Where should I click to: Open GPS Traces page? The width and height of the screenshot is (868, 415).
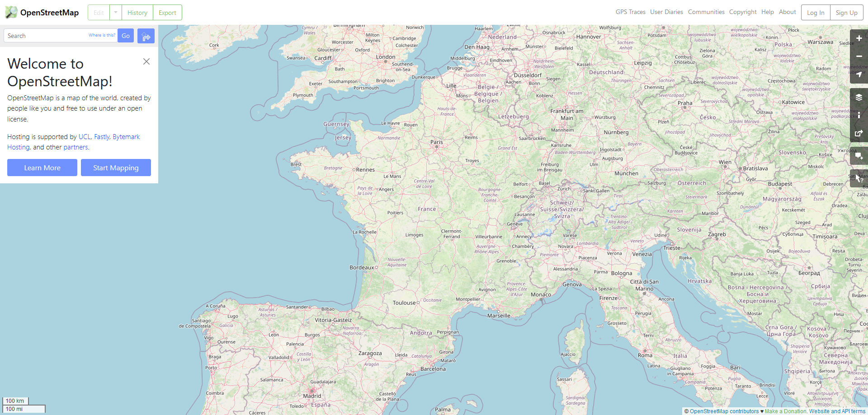pos(630,12)
